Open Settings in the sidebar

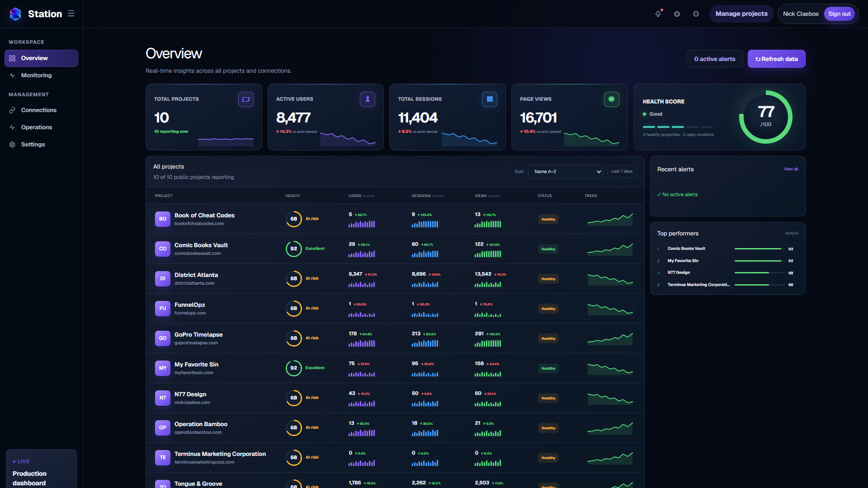(41, 145)
